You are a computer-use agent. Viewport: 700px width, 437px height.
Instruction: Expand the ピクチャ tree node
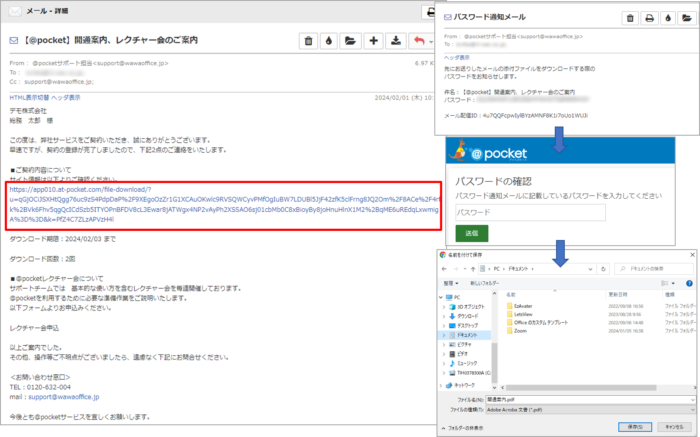(x=444, y=345)
